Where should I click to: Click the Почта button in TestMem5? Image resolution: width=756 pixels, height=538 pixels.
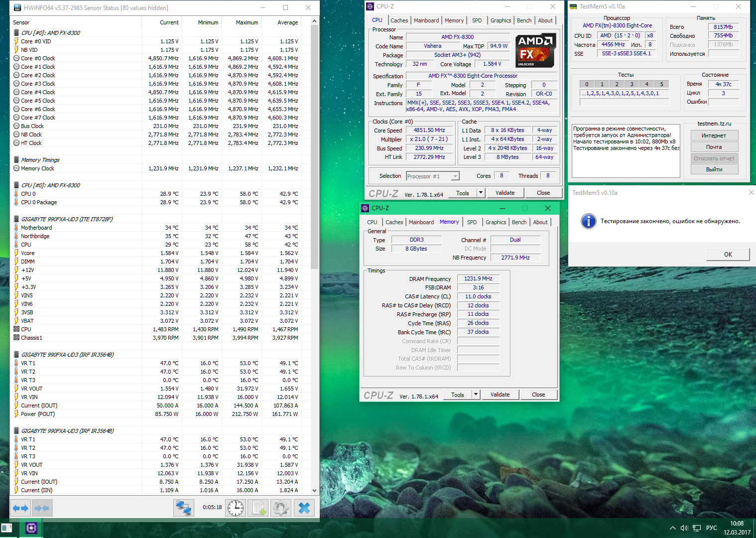714,147
